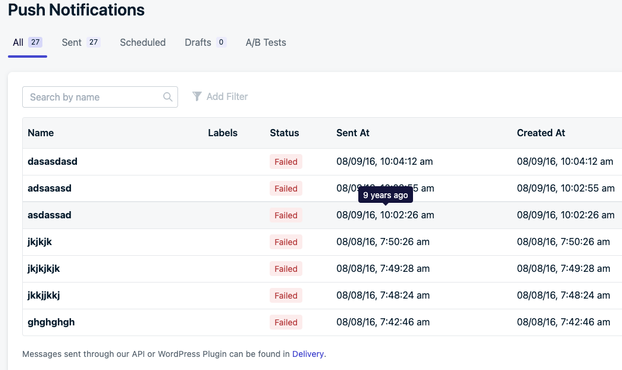Open the ghghghgh notification

51,322
